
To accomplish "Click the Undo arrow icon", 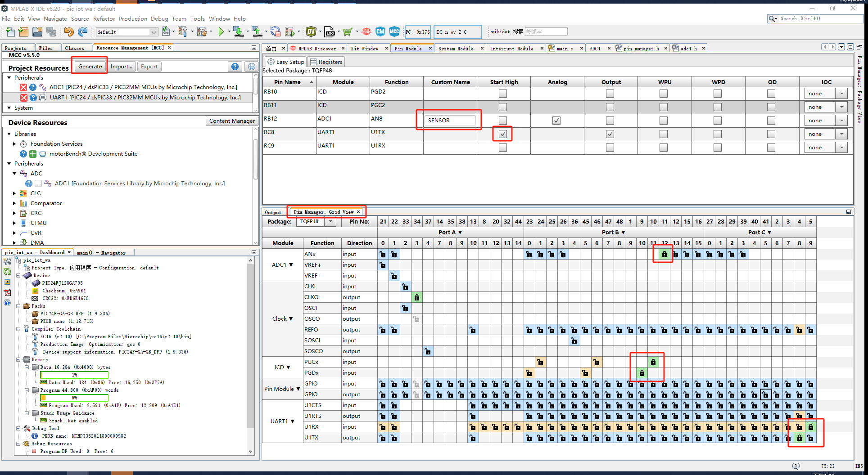I will (68, 31).
